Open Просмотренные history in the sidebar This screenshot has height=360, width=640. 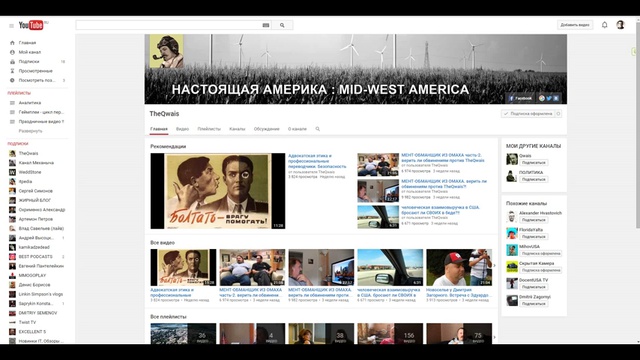click(35, 71)
